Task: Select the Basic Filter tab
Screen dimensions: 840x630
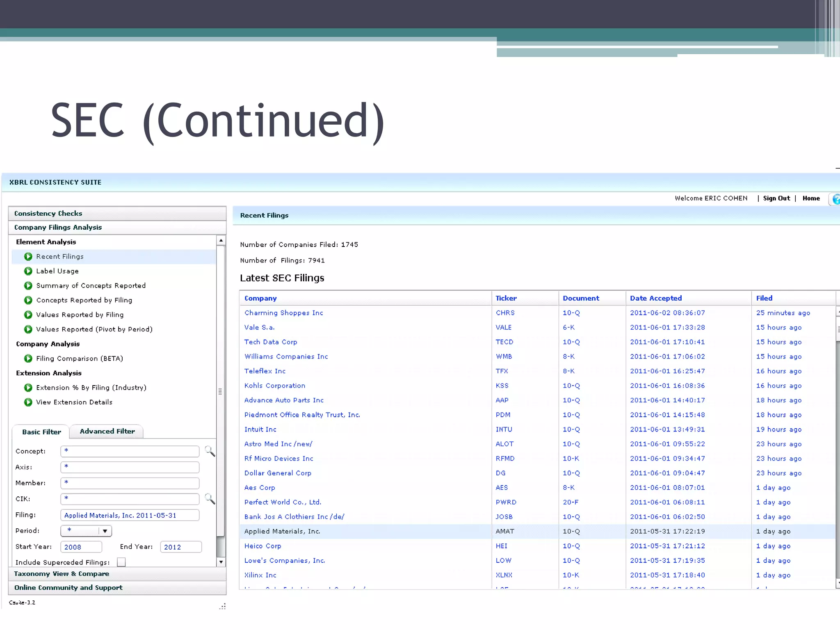Action: point(41,432)
